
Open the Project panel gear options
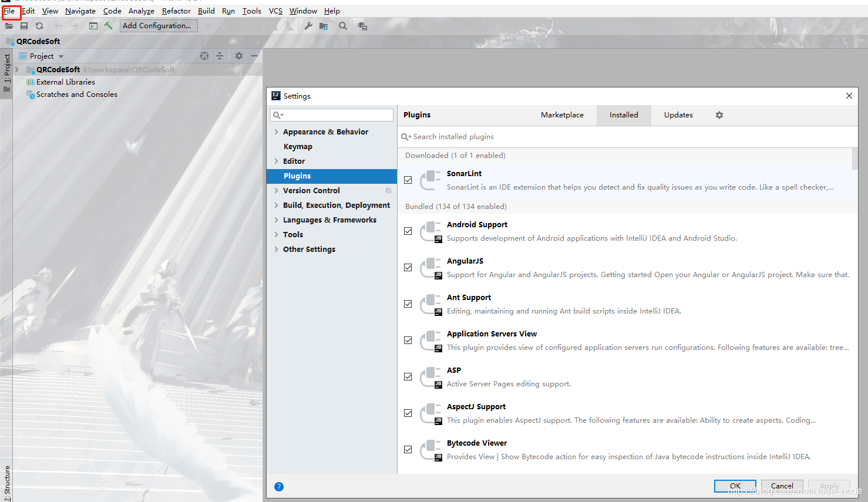tap(239, 56)
